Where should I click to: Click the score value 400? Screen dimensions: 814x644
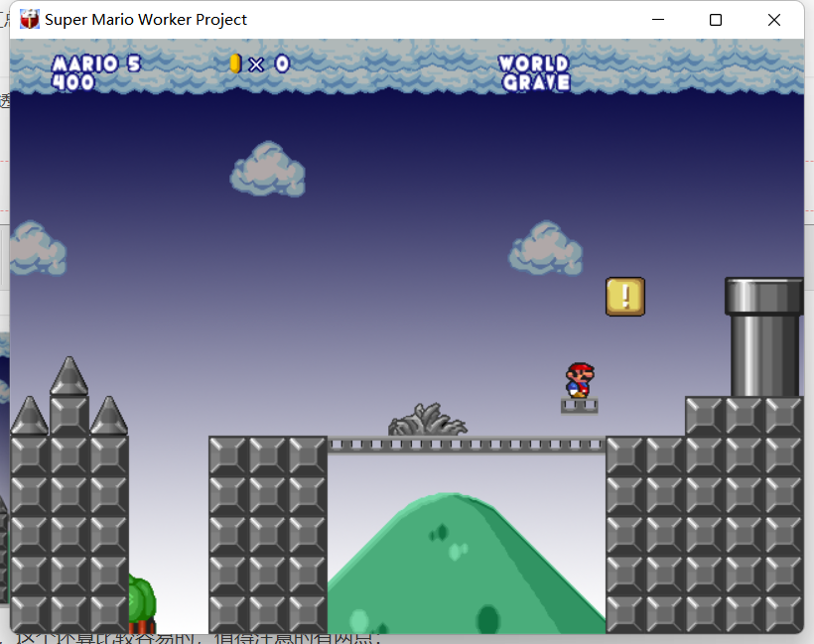point(73,82)
